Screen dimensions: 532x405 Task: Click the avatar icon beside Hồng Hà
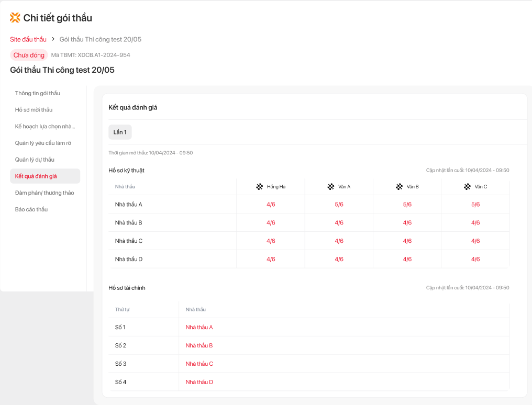[259, 187]
